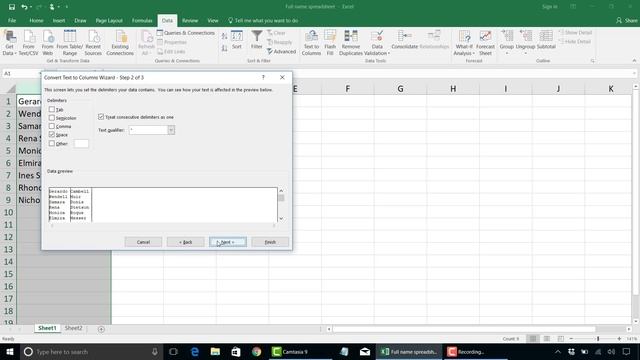Click the Back button in wizard

point(186,242)
